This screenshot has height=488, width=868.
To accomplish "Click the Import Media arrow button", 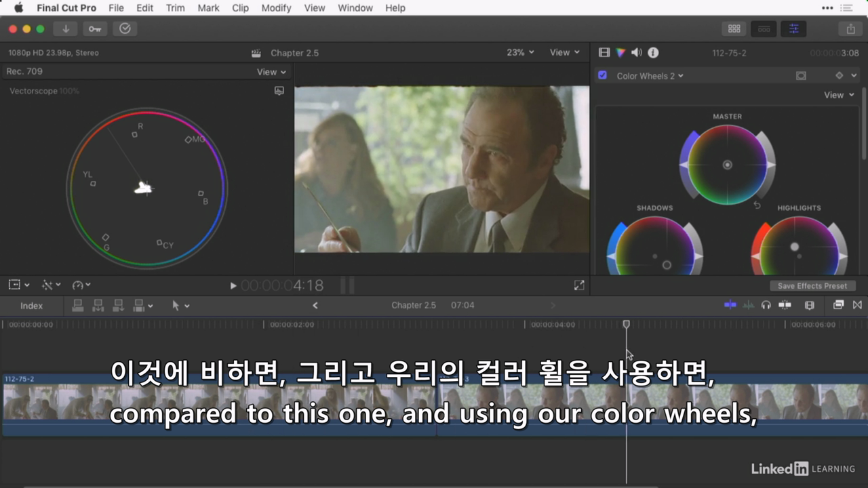I will click(66, 28).
